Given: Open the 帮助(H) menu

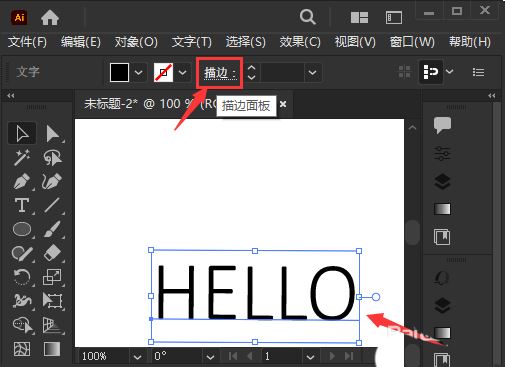Looking at the screenshot, I should (470, 42).
